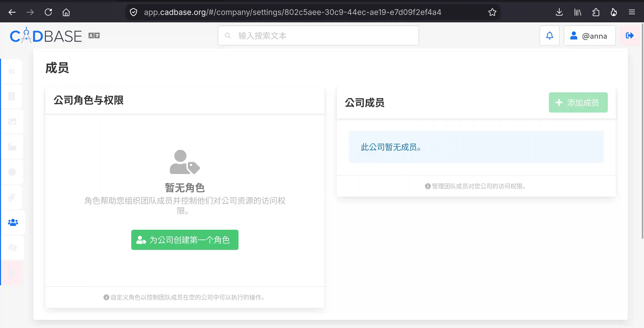Create the first company role button
Viewport: 644px width, 328px height.
[x=185, y=240]
